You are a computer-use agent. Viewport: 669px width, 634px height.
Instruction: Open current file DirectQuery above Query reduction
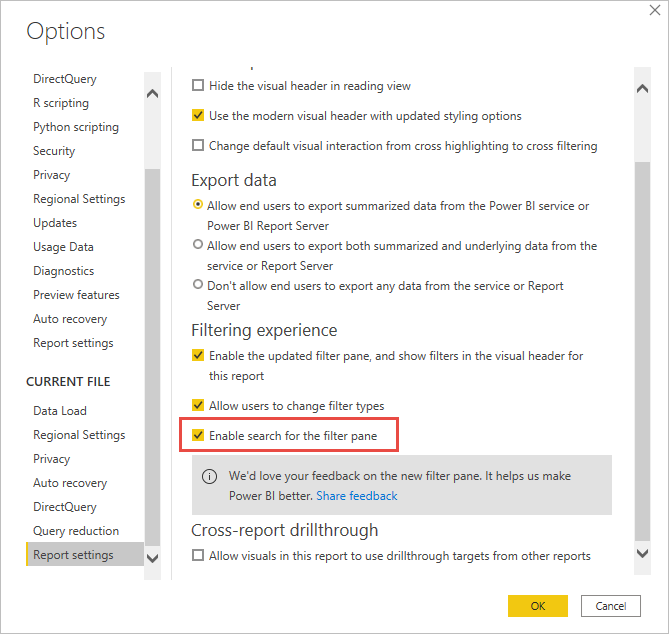65,507
